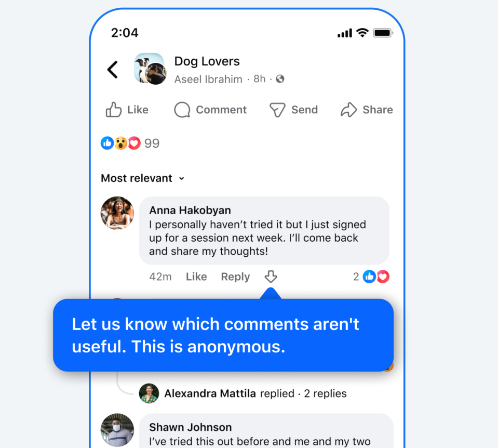The width and height of the screenshot is (498, 448).
Task: Tap the Comment speech bubble icon
Action: pyautogui.click(x=182, y=110)
